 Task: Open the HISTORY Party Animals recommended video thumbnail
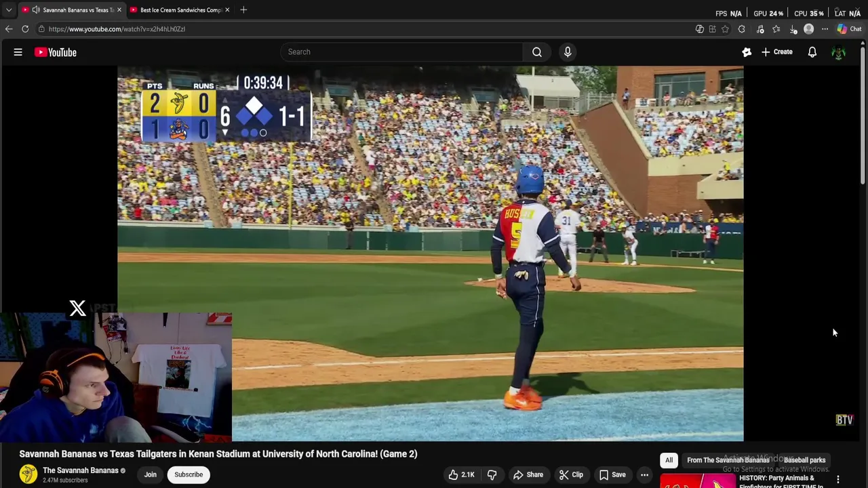[x=698, y=481]
